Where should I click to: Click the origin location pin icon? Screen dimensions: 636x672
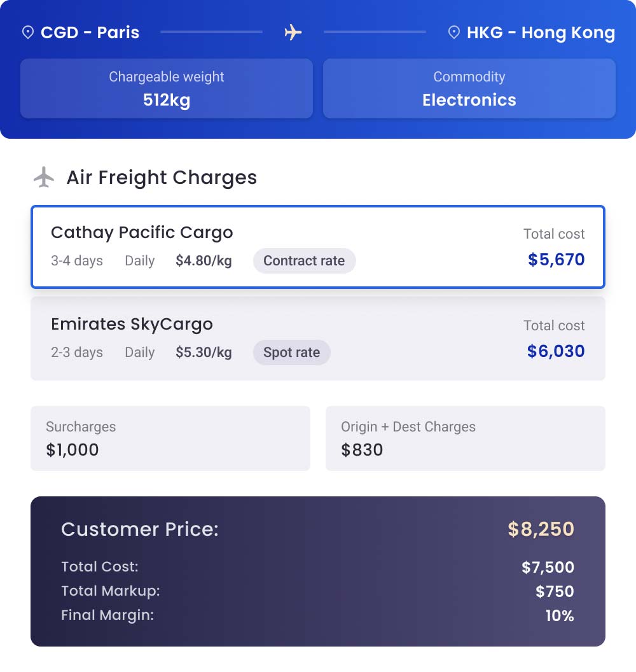[x=28, y=32]
